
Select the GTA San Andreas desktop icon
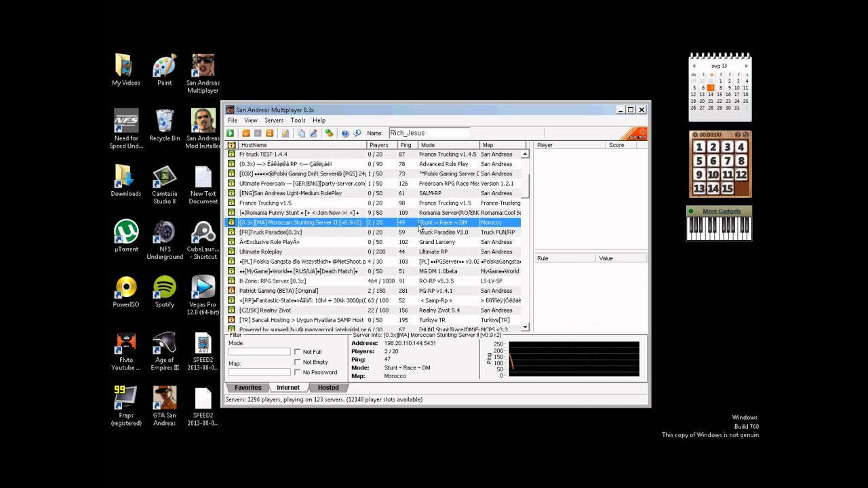tap(164, 406)
